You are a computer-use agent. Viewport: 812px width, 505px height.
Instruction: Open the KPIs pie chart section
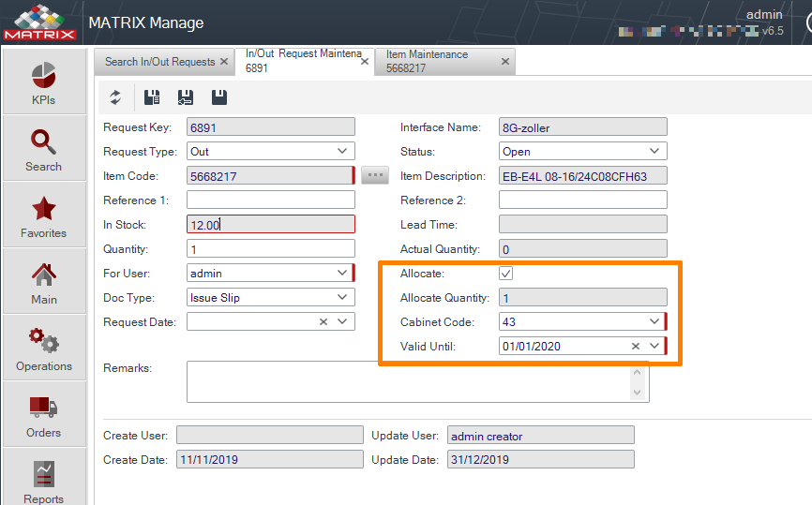click(x=44, y=82)
